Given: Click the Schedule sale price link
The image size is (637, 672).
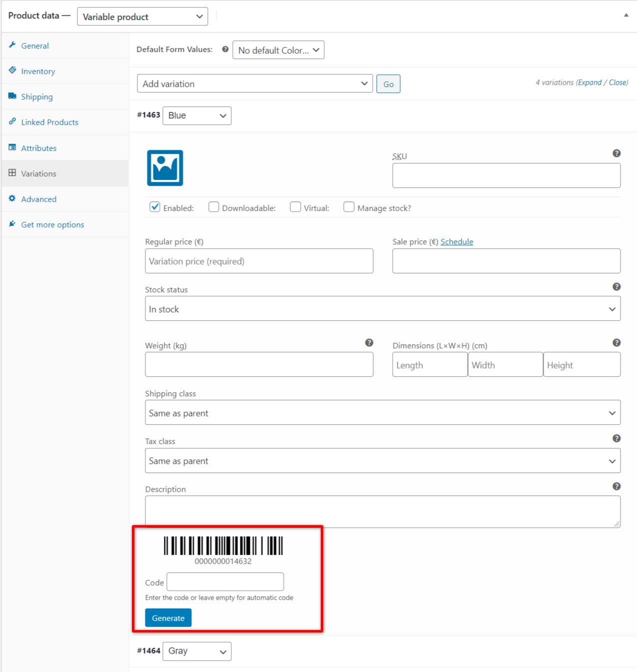Looking at the screenshot, I should coord(457,242).
